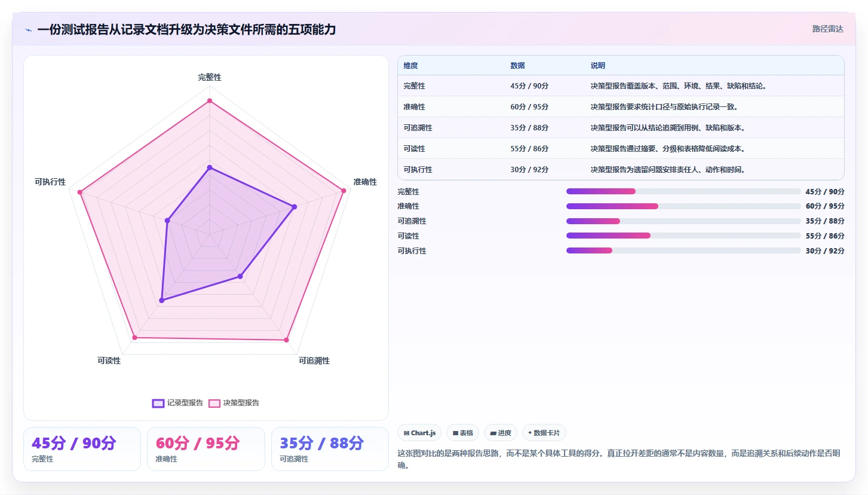Select the 可读性 table row cell

[414, 149]
